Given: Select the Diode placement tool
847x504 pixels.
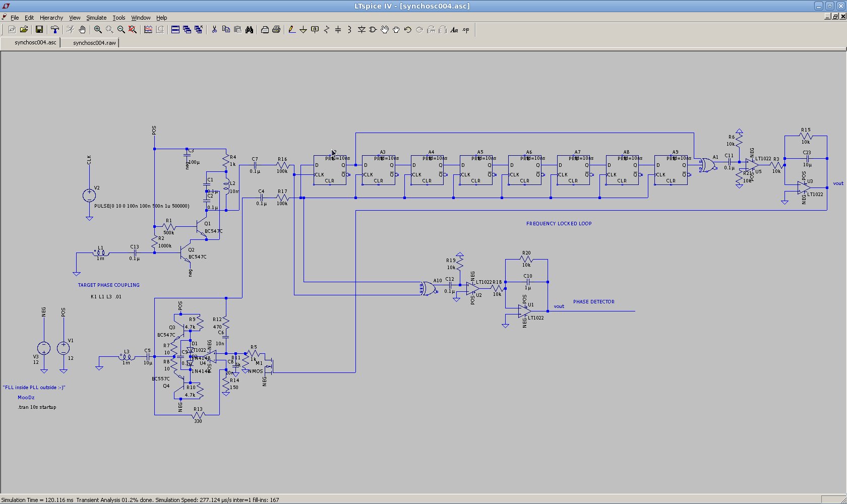Looking at the screenshot, I should point(361,30).
